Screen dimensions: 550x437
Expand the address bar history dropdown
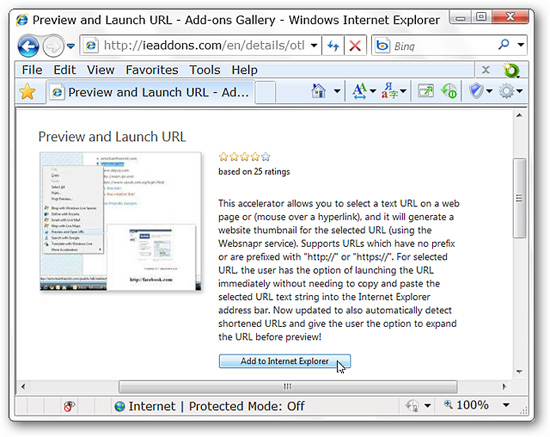pos(314,45)
